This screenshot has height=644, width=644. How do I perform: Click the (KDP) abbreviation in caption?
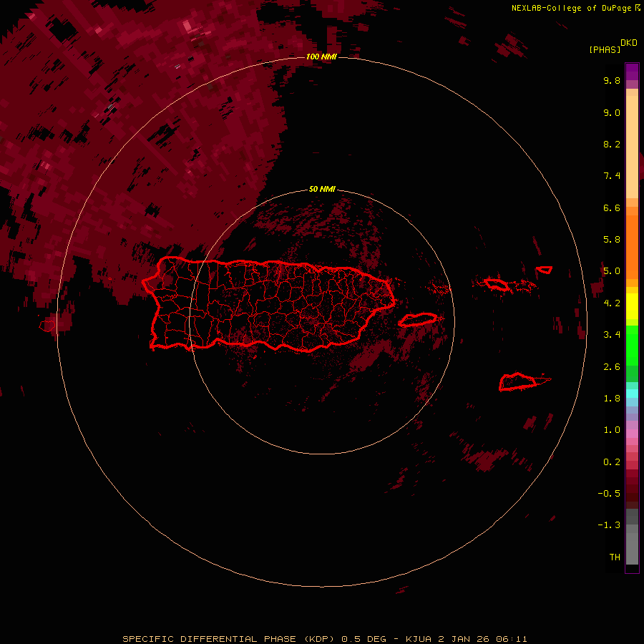point(320,639)
